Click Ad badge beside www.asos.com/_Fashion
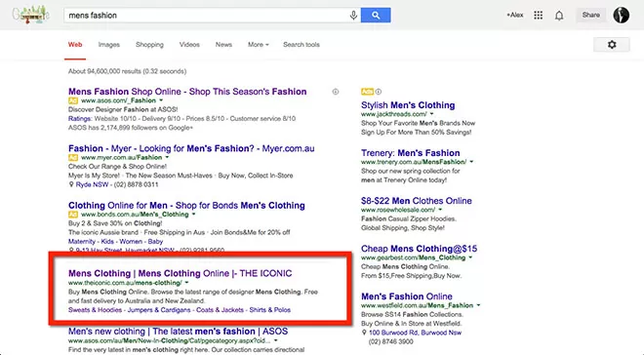This screenshot has height=355, width=644. 73,100
